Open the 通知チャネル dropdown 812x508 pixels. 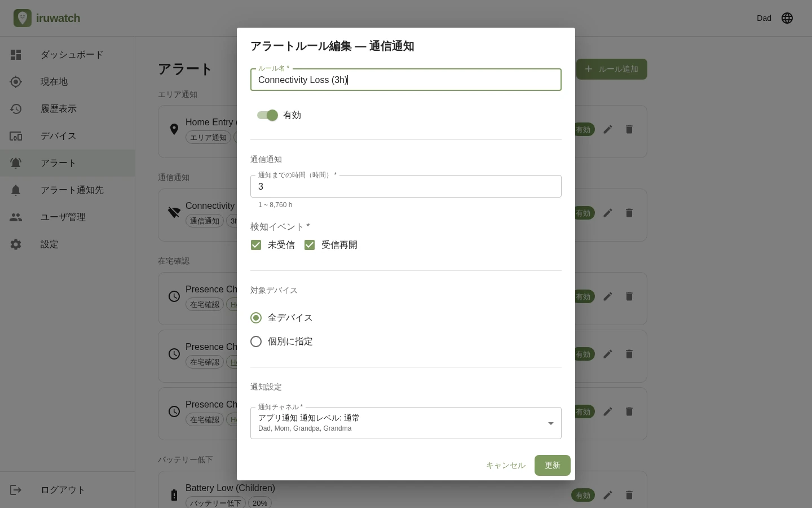click(x=406, y=423)
